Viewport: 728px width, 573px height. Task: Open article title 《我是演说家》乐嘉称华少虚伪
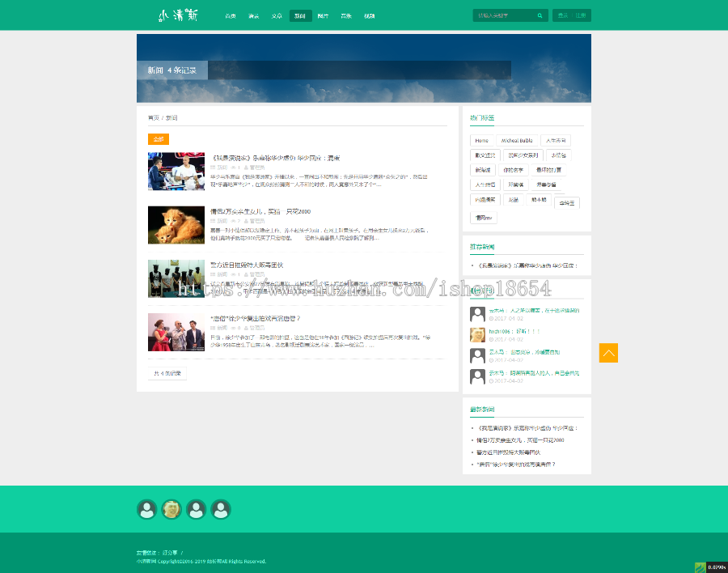tap(275, 158)
